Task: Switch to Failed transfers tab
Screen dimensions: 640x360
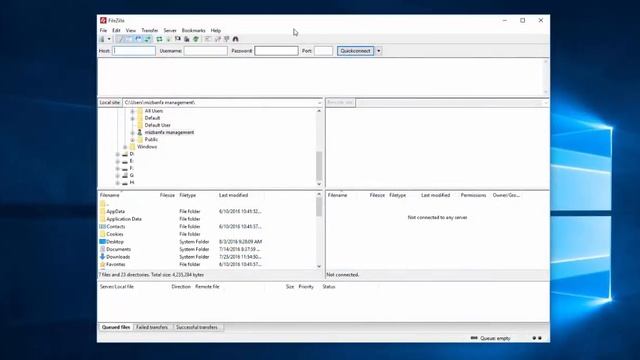Action: 152,327
